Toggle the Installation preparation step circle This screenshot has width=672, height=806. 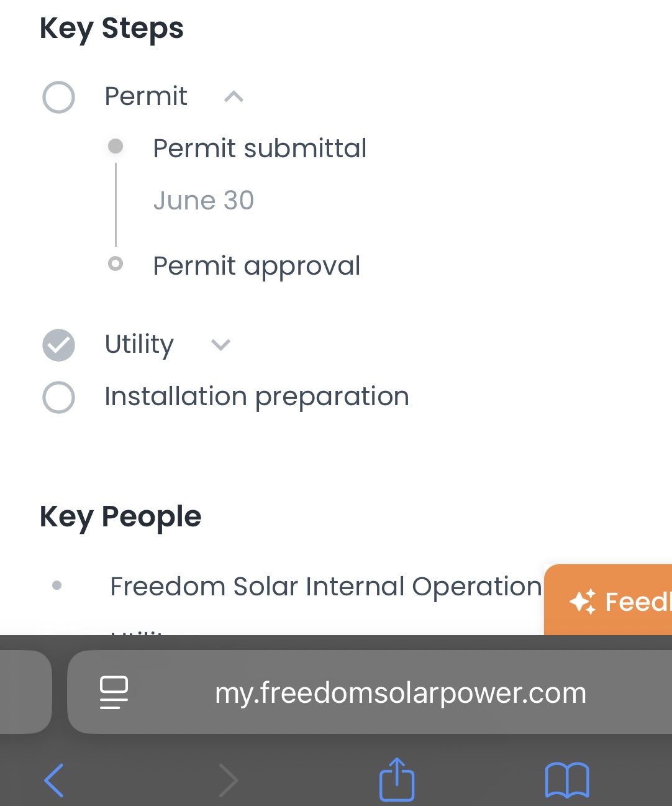tap(59, 397)
